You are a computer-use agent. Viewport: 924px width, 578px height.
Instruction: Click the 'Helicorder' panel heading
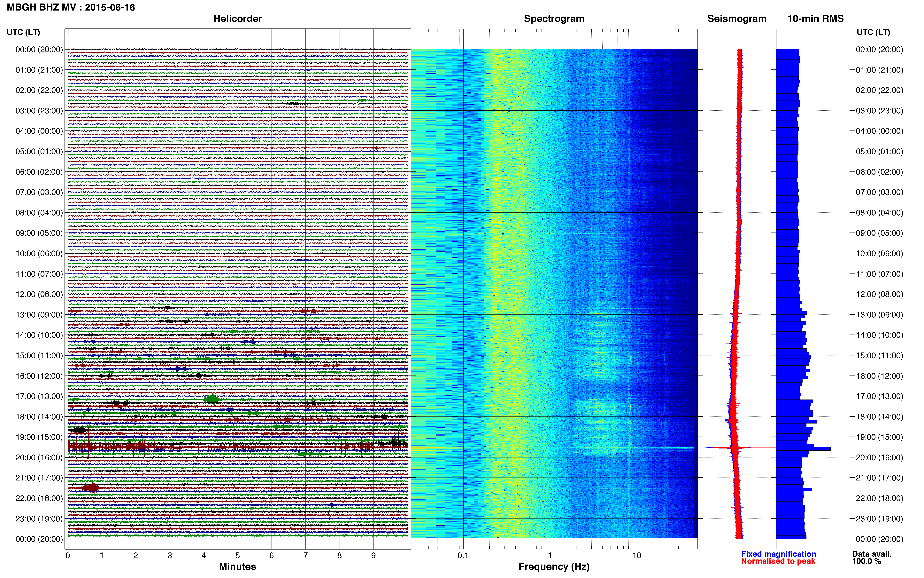(x=238, y=19)
